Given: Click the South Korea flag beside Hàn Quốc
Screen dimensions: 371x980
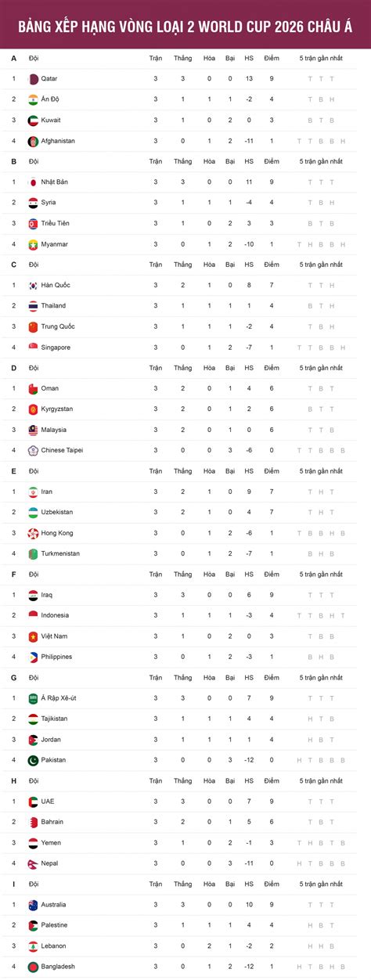Looking at the screenshot, I should point(33,286).
